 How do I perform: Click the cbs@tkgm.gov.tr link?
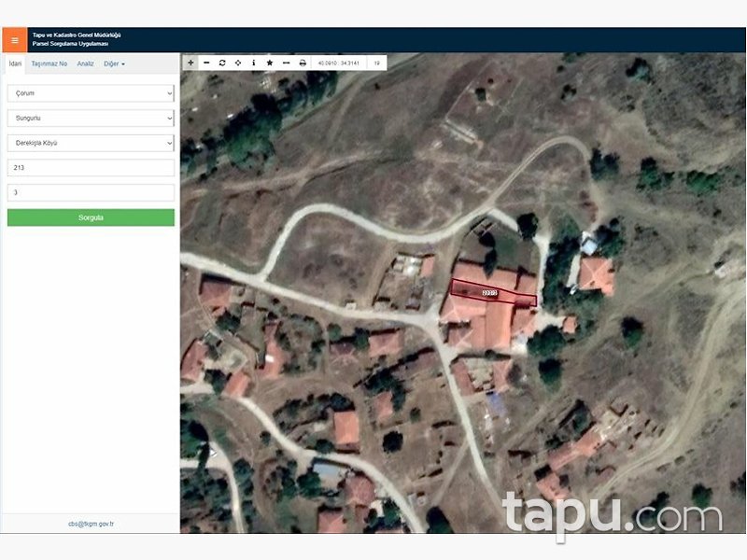(x=90, y=523)
